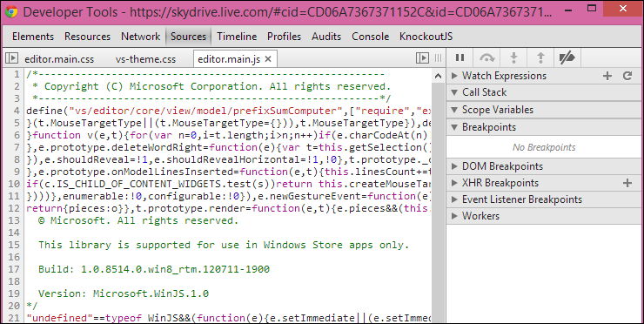This screenshot has height=324, width=644.
Task: Select the Sources panel
Action: coord(189,37)
